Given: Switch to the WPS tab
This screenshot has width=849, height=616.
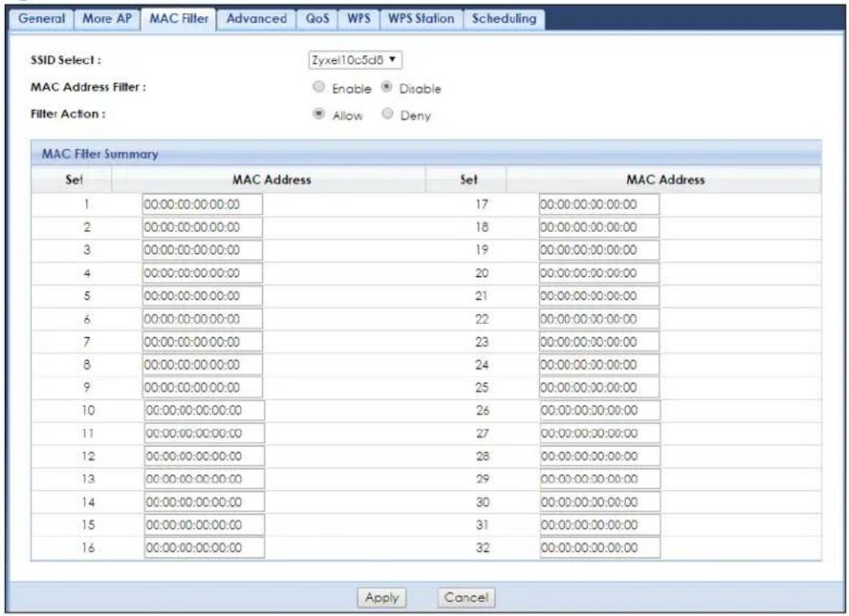Looking at the screenshot, I should 358,19.
